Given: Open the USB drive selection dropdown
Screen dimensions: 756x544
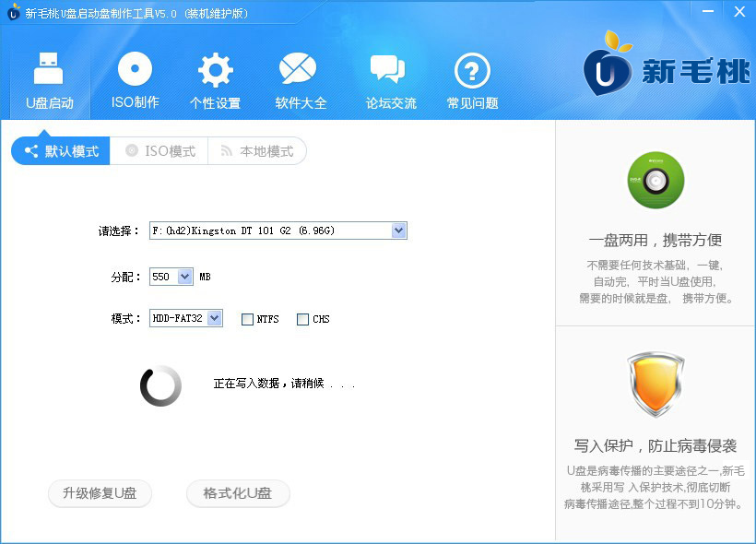Looking at the screenshot, I should click(397, 231).
